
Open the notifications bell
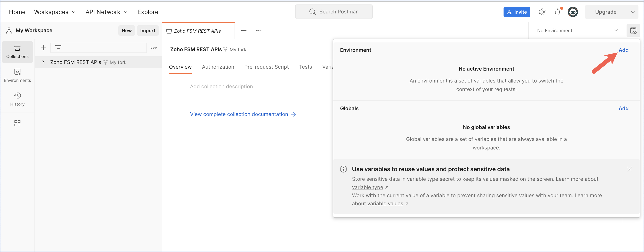pos(558,12)
